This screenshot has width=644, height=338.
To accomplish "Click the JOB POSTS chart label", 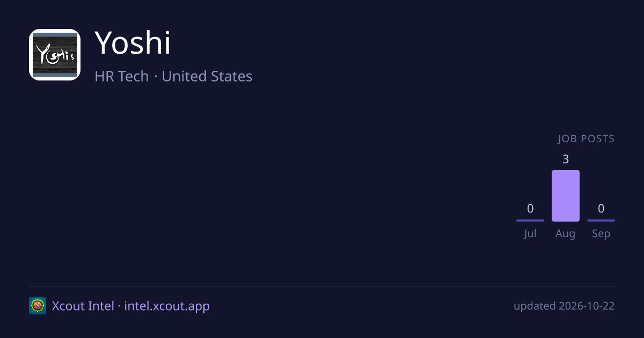I will point(586,139).
